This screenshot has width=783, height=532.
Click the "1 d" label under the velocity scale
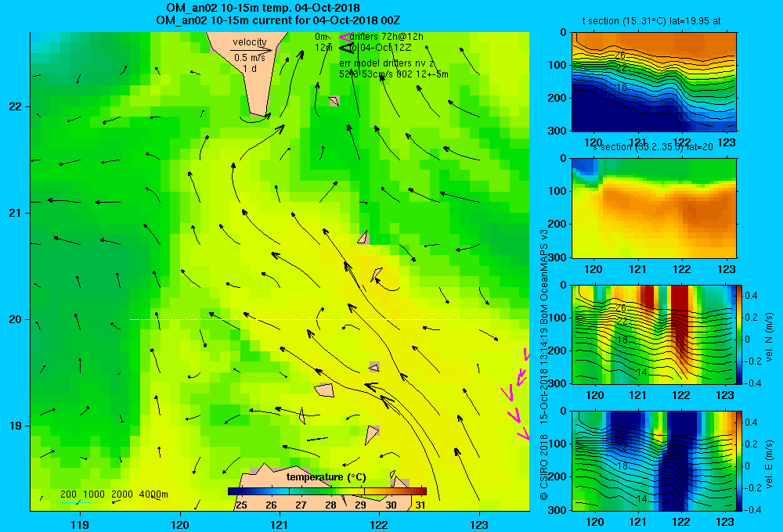[x=250, y=68]
